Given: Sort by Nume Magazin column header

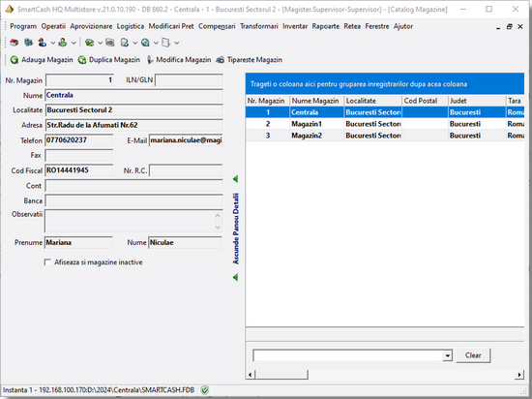Looking at the screenshot, I should click(x=316, y=101).
